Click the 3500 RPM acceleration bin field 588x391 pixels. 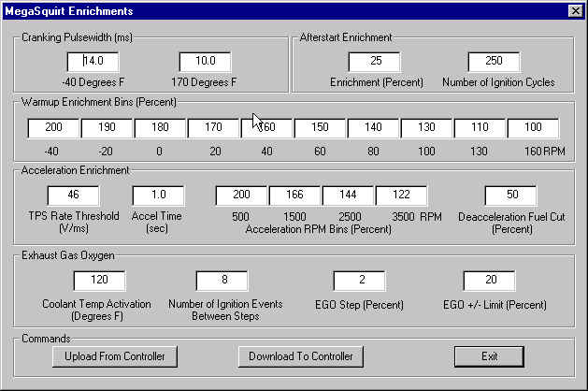(401, 195)
